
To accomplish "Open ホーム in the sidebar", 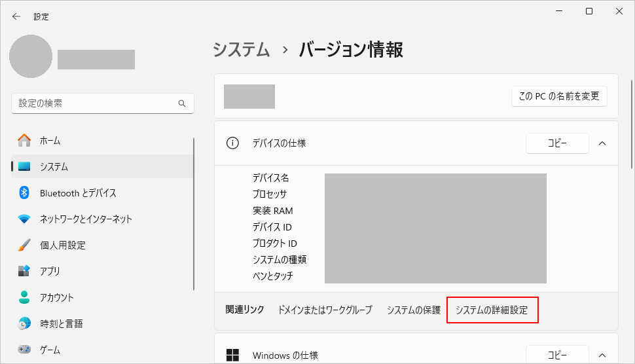I will click(x=102, y=141).
